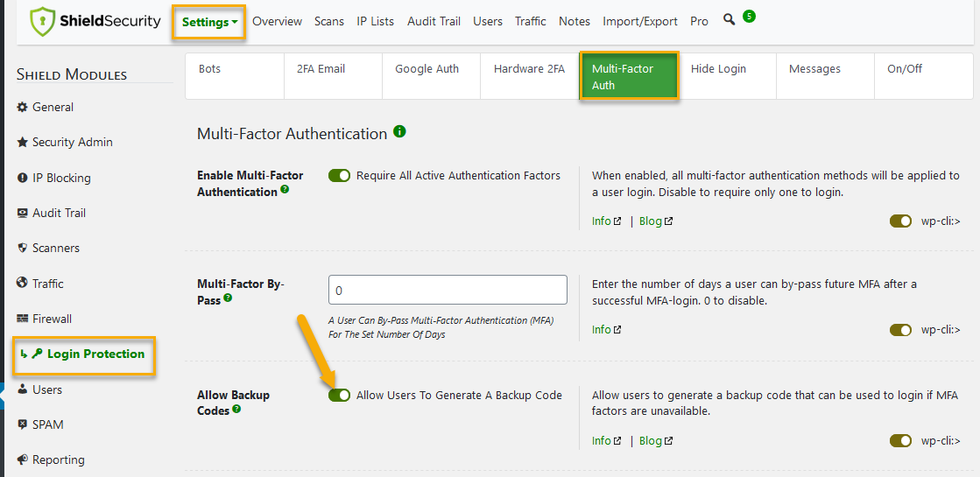
Task: Switch to the Hide Login tab
Action: (727, 76)
